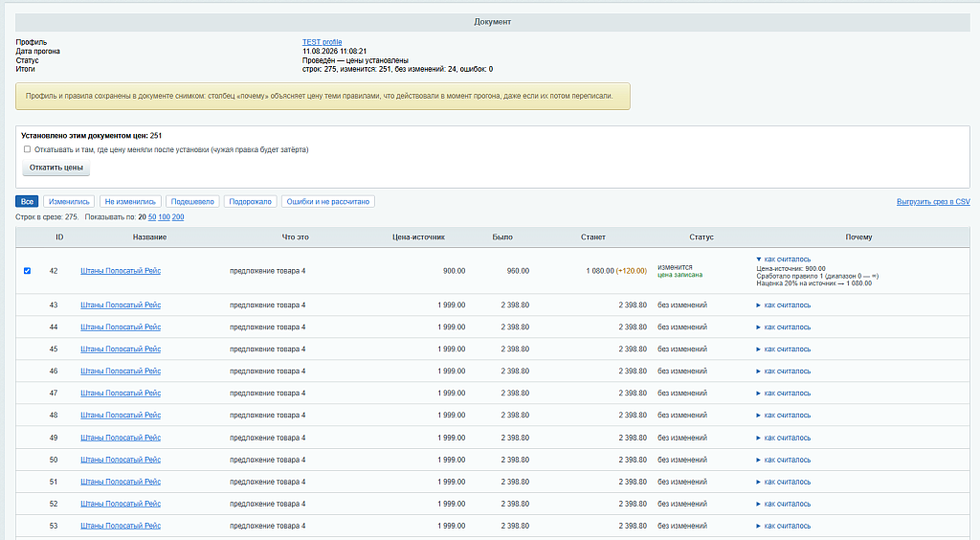Screen dimensions: 980x540
Task: Click the Что это column header
Action: coord(295,236)
